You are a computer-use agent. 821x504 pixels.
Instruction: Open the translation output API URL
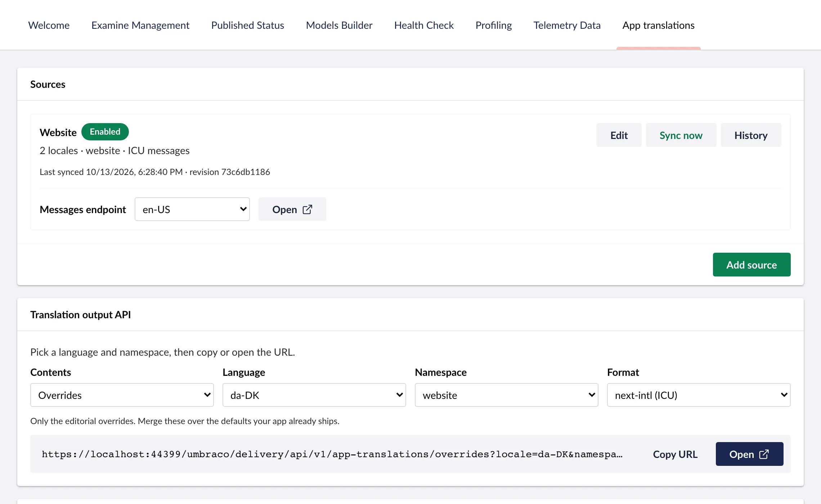[749, 454]
